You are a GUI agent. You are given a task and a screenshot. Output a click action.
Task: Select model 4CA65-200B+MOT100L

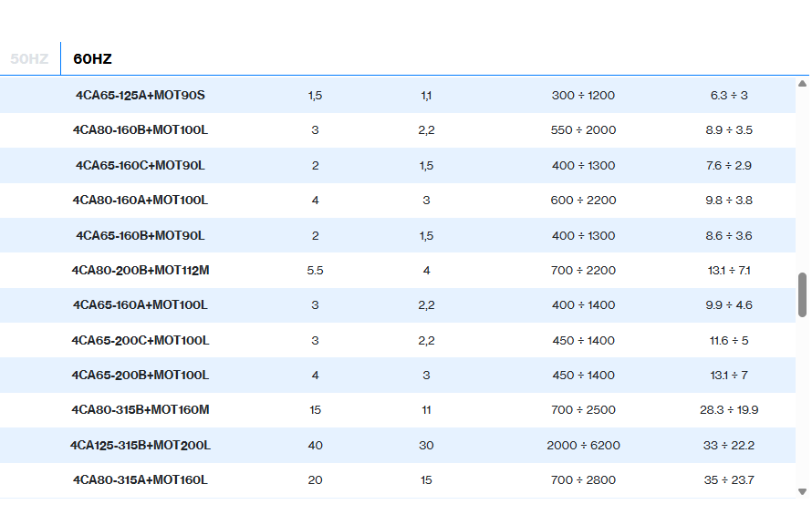pyautogui.click(x=141, y=376)
